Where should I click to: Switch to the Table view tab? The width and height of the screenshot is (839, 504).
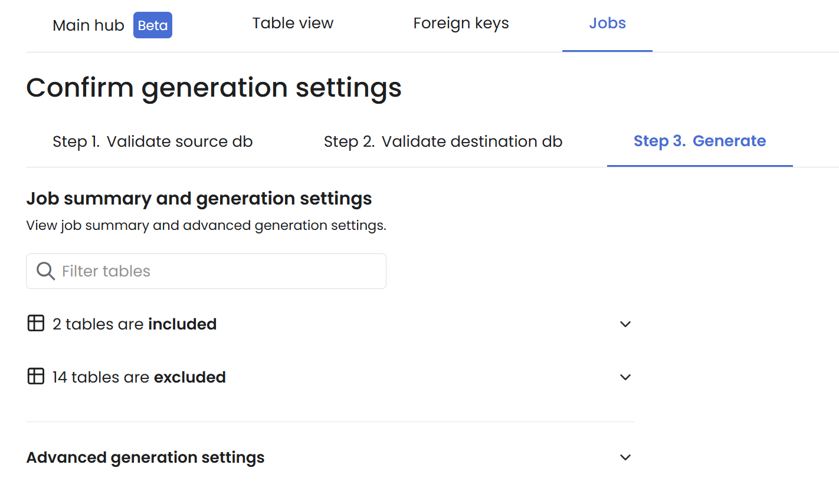pyautogui.click(x=293, y=23)
